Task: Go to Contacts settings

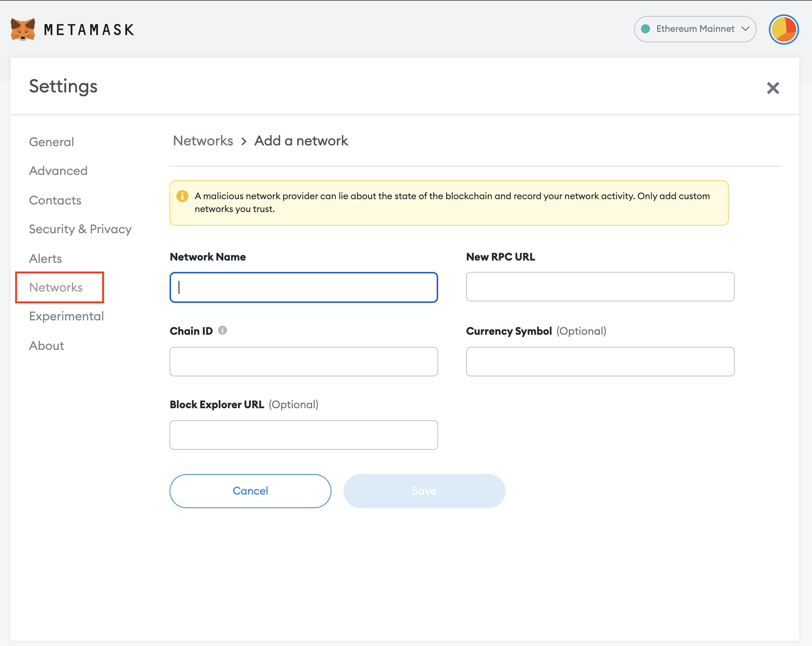Action: click(x=55, y=200)
